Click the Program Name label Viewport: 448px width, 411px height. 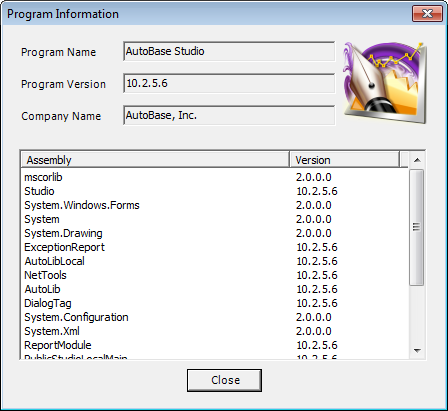coord(58,52)
